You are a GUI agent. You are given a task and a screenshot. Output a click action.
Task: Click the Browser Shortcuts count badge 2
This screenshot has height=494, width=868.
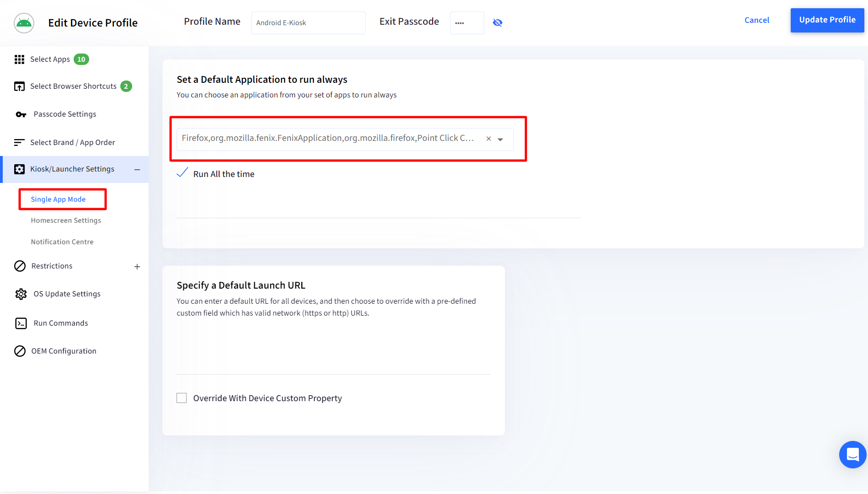(x=126, y=86)
